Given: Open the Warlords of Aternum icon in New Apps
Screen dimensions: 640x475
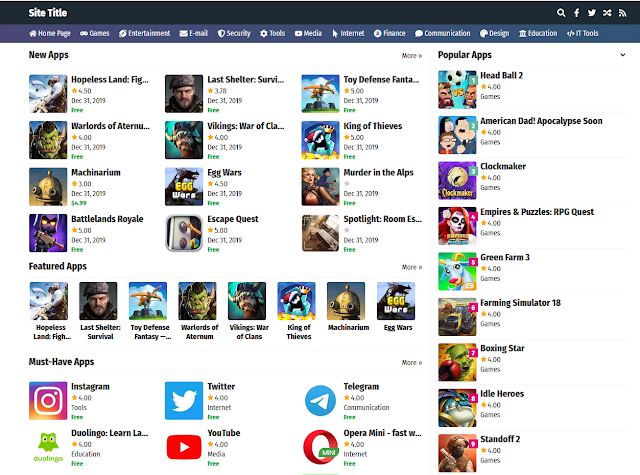Looking at the screenshot, I should (48, 140).
